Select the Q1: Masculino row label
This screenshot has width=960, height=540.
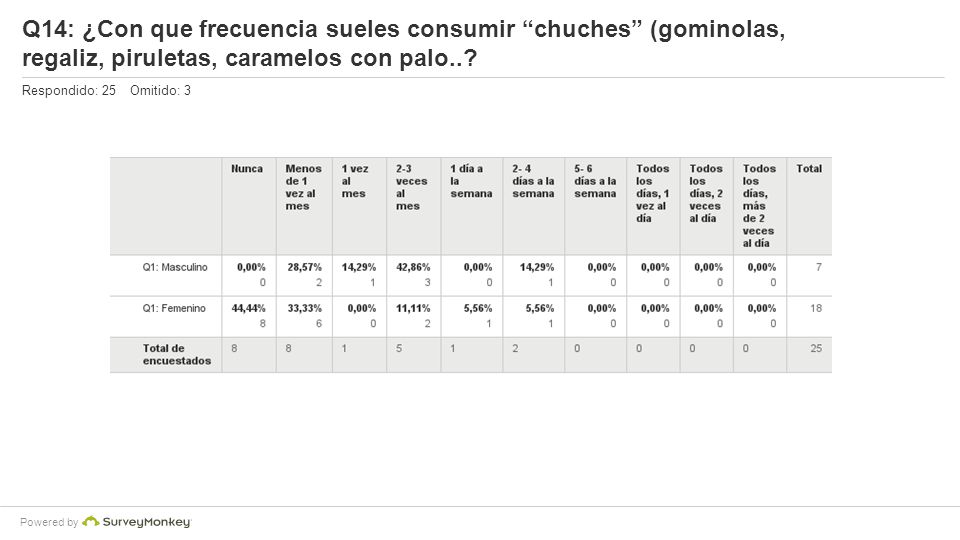coord(175,267)
